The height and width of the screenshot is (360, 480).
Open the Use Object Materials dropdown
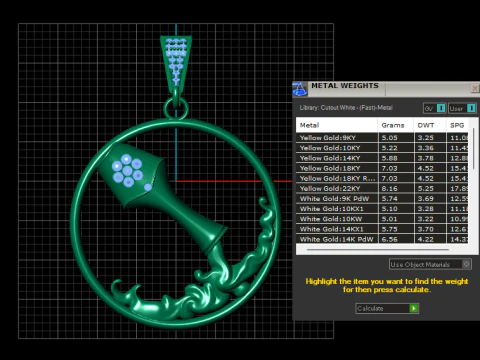430,264
